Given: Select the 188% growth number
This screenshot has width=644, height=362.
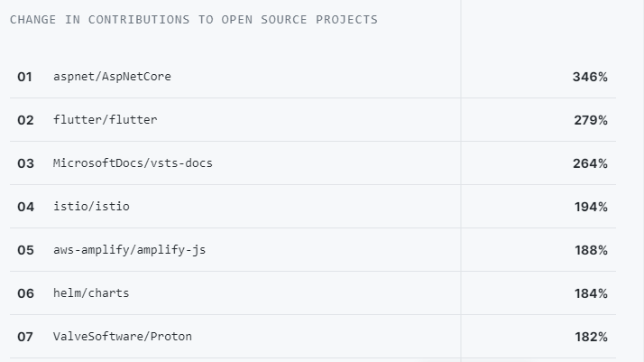Looking at the screenshot, I should (x=591, y=250).
